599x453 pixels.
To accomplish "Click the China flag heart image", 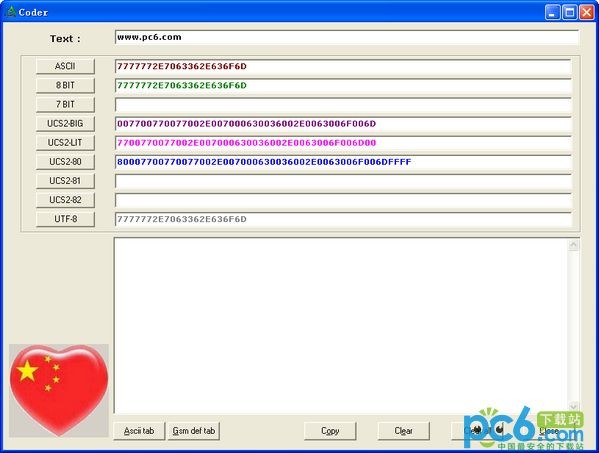I will [x=59, y=390].
